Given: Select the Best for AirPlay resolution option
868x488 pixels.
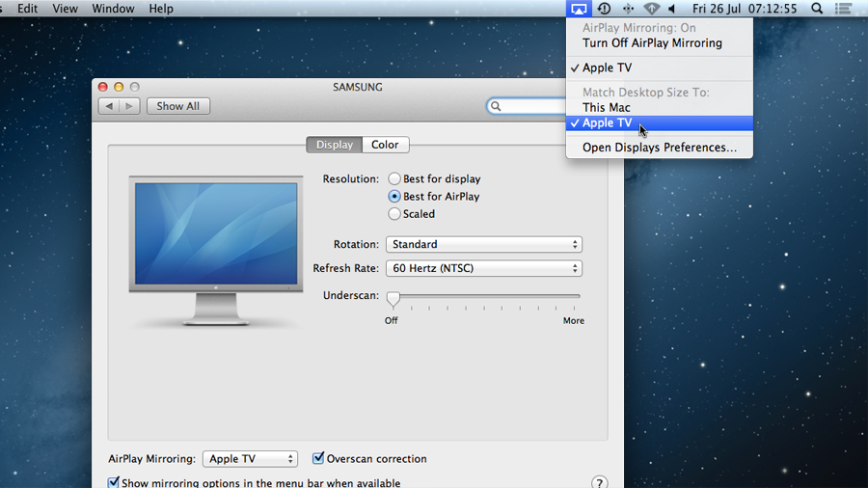Looking at the screenshot, I should [x=394, y=197].
